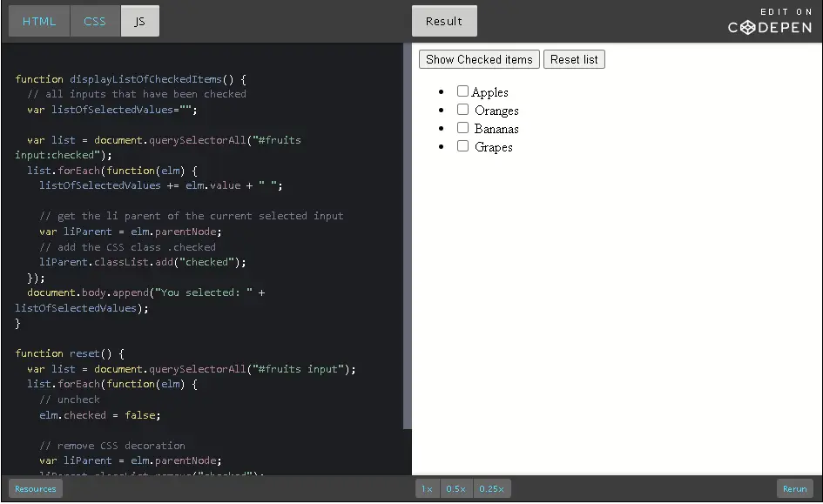Open the Resources button

pyautogui.click(x=36, y=489)
